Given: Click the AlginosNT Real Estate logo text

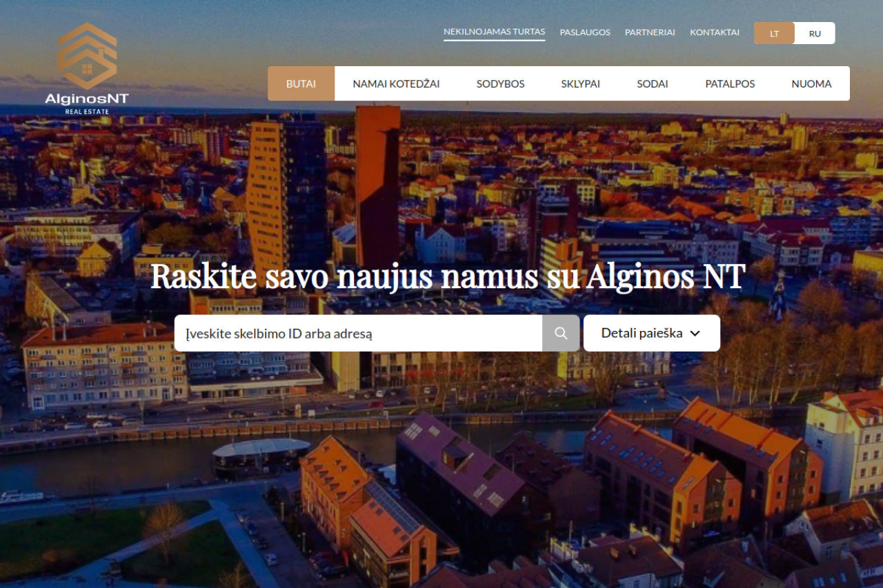Looking at the screenshot, I should pos(87,103).
